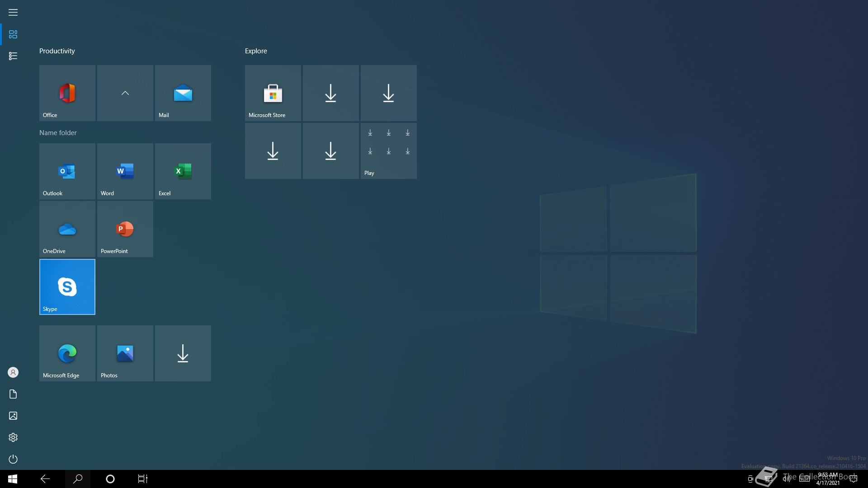
Task: Open the user account menu
Action: click(x=13, y=372)
